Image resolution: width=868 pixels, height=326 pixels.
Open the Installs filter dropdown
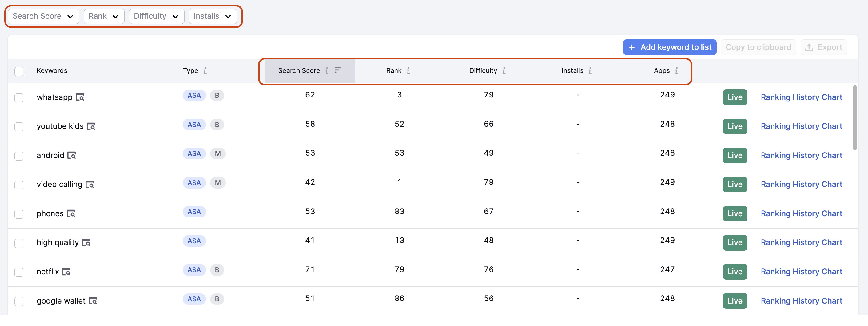[213, 16]
